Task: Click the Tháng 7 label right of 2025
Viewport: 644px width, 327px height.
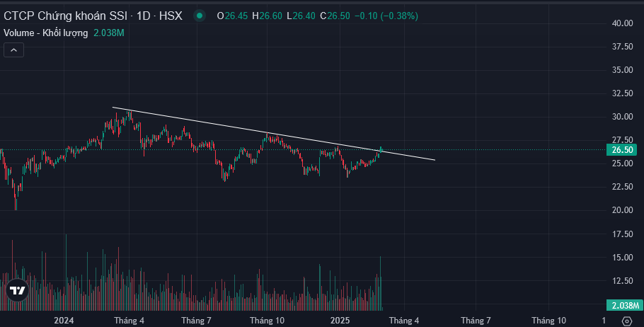Action: (x=476, y=321)
